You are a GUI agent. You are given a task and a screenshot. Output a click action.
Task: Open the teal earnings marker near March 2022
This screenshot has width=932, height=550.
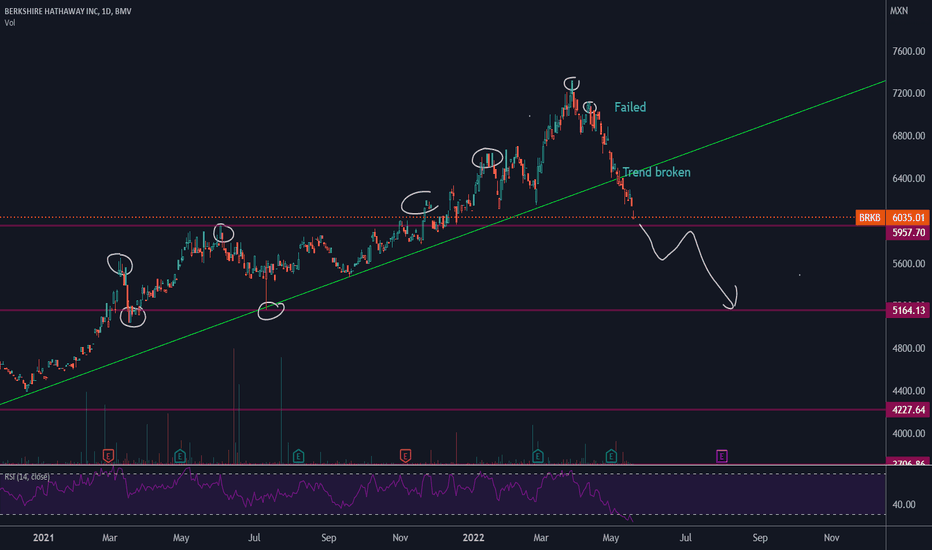click(538, 456)
